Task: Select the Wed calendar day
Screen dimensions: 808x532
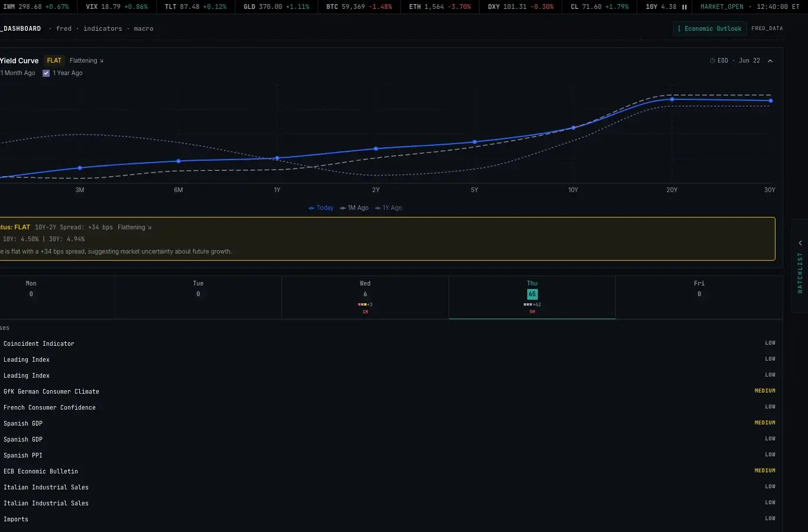Action: [x=365, y=297]
